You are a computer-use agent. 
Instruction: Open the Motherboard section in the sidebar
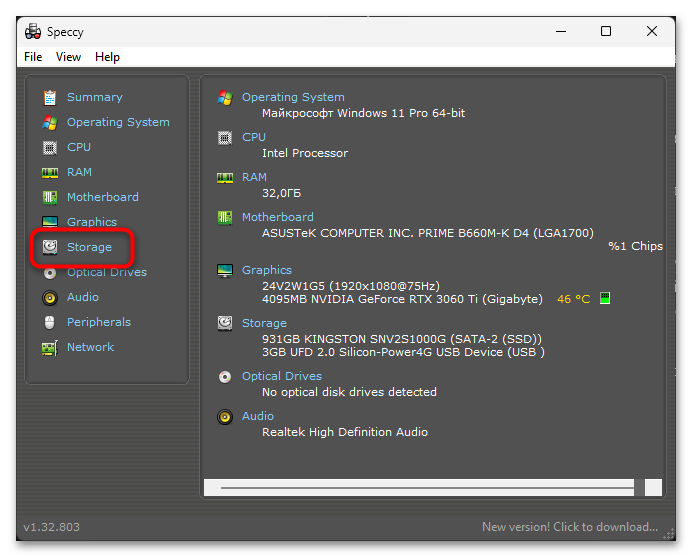tap(102, 197)
